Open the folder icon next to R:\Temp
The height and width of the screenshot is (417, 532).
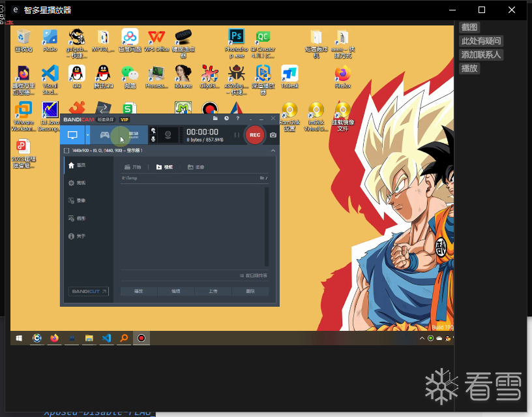tap(262, 178)
